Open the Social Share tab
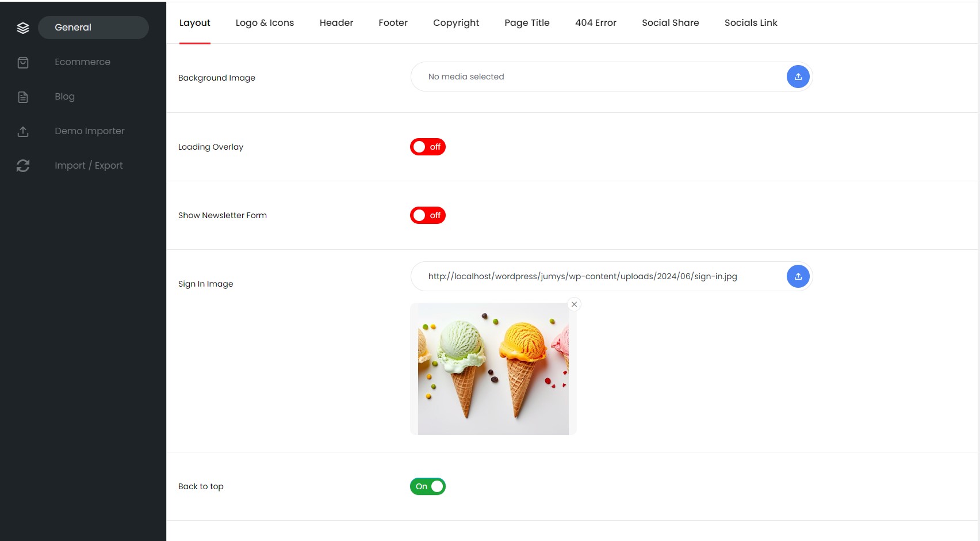The width and height of the screenshot is (980, 541). [x=670, y=23]
